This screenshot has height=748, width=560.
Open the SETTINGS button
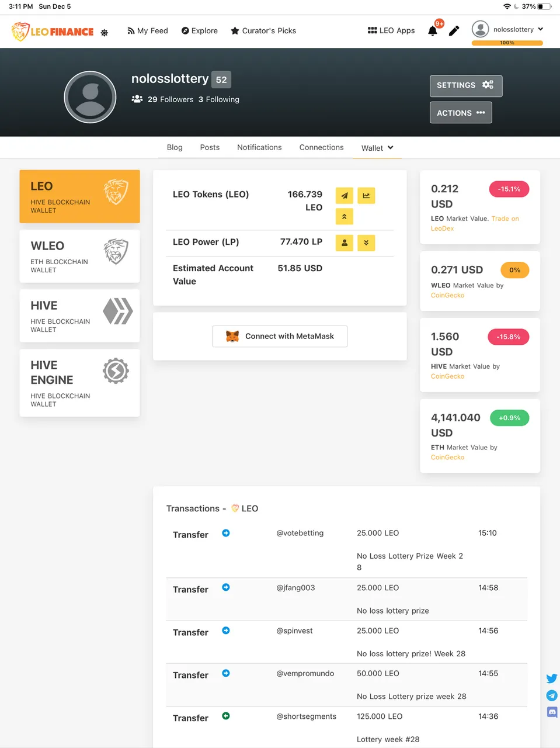466,85
